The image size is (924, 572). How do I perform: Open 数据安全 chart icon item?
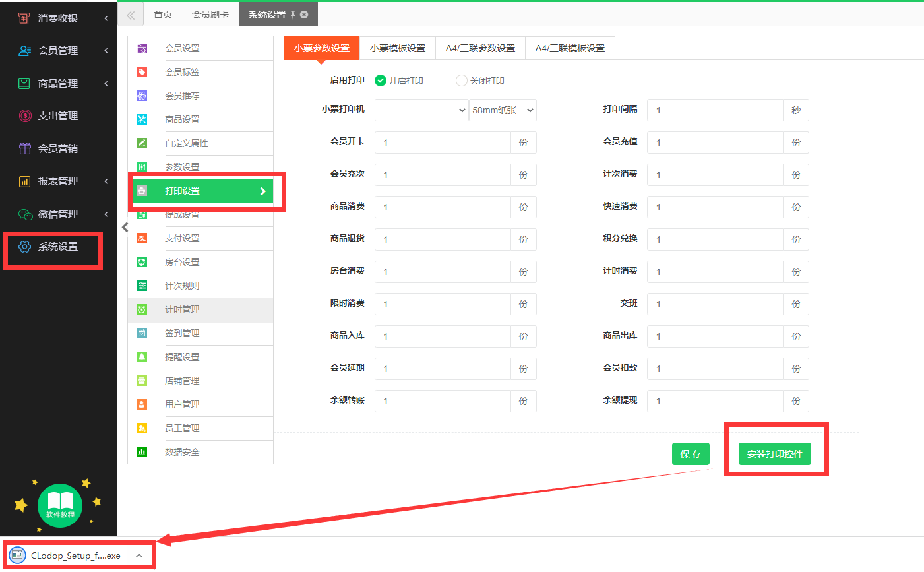142,452
